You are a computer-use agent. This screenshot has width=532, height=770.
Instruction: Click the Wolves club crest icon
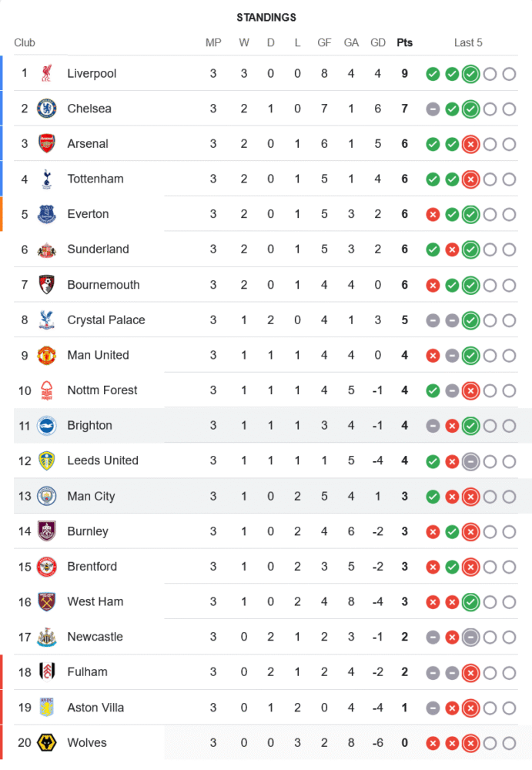(47, 742)
